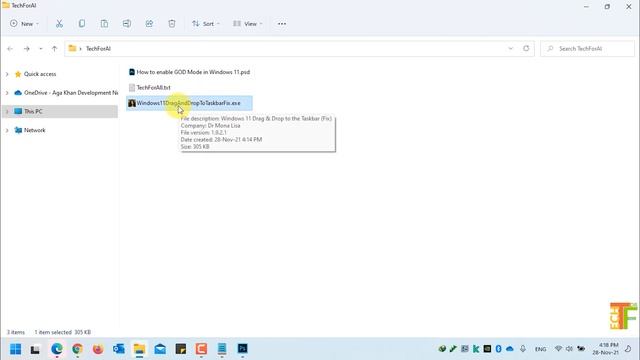Open the clock and date flyout
This screenshot has height=360, width=640.
point(605,349)
